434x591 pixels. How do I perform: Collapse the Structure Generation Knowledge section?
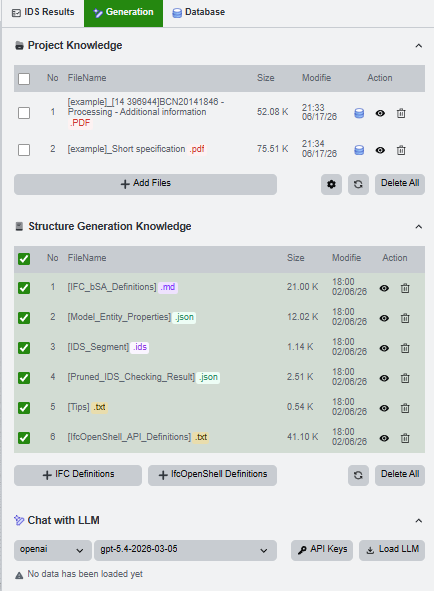419,227
